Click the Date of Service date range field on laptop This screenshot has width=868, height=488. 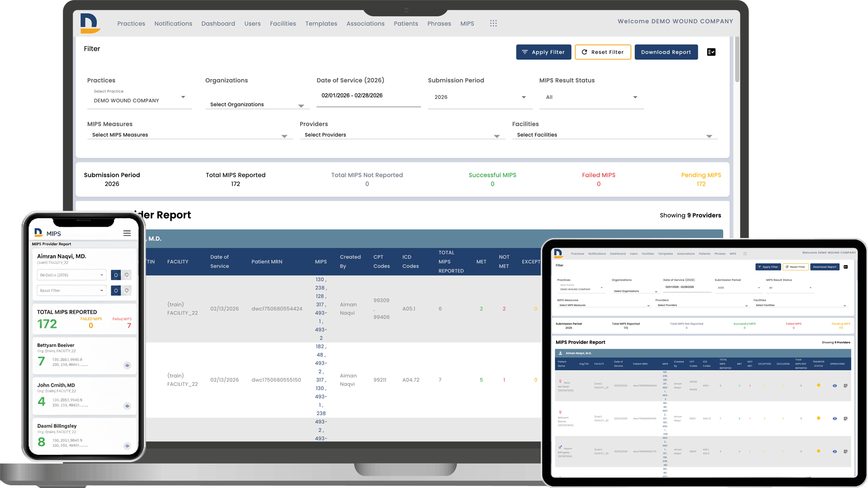368,96
